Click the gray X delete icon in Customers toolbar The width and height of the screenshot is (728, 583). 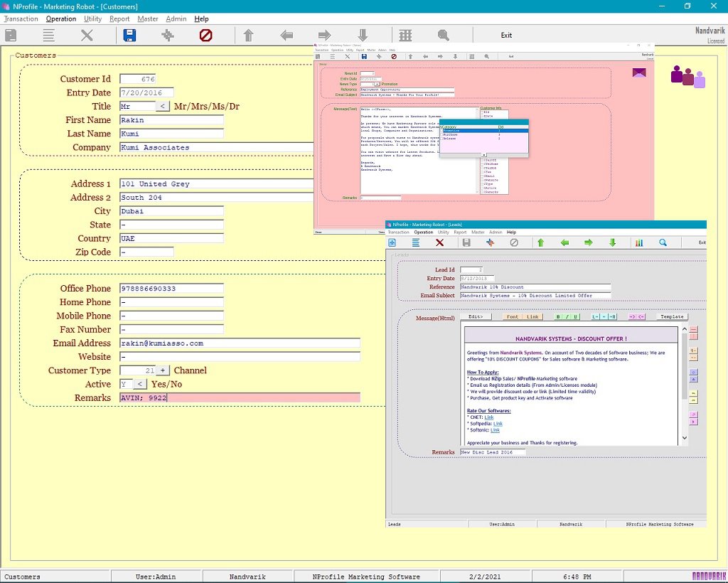(x=87, y=36)
